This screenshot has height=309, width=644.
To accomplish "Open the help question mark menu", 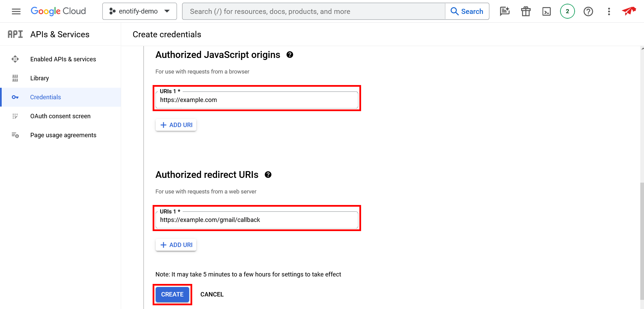I will pyautogui.click(x=588, y=12).
